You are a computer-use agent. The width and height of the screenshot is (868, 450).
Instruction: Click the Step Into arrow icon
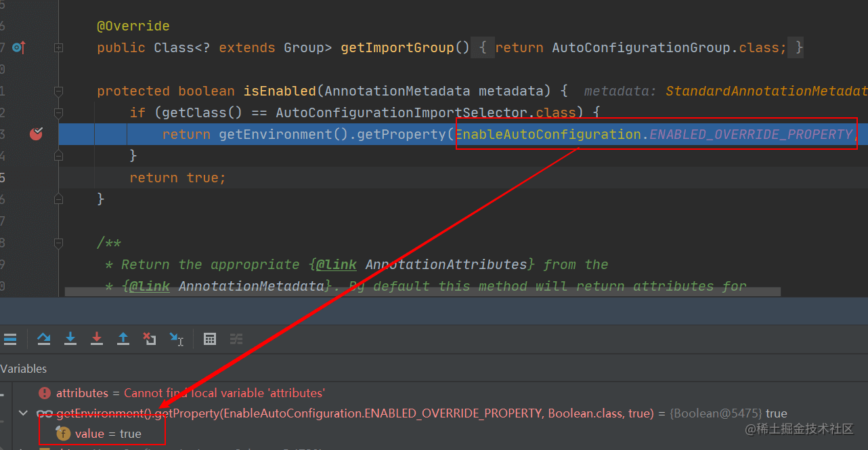pyautogui.click(x=70, y=339)
